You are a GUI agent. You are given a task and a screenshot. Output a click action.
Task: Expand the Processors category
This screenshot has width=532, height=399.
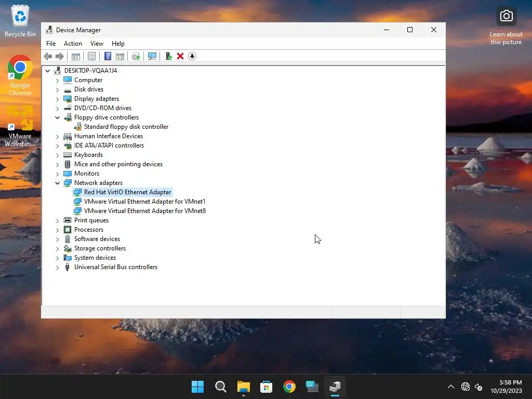point(57,230)
